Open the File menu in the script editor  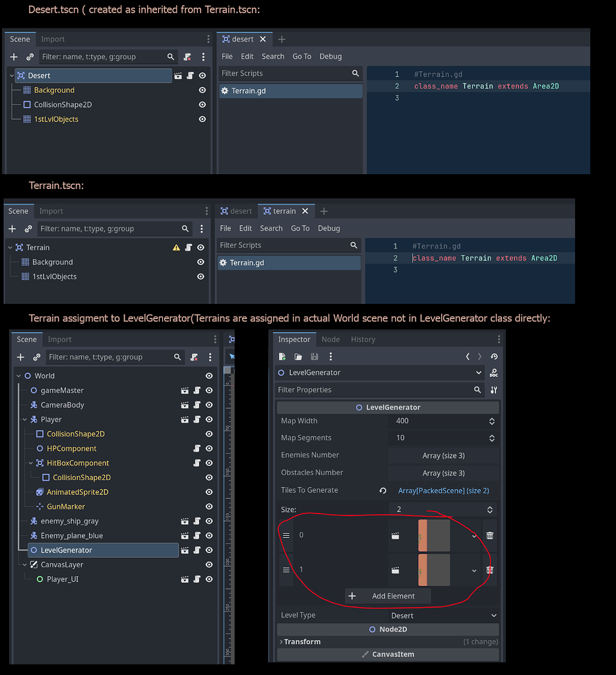pos(226,56)
